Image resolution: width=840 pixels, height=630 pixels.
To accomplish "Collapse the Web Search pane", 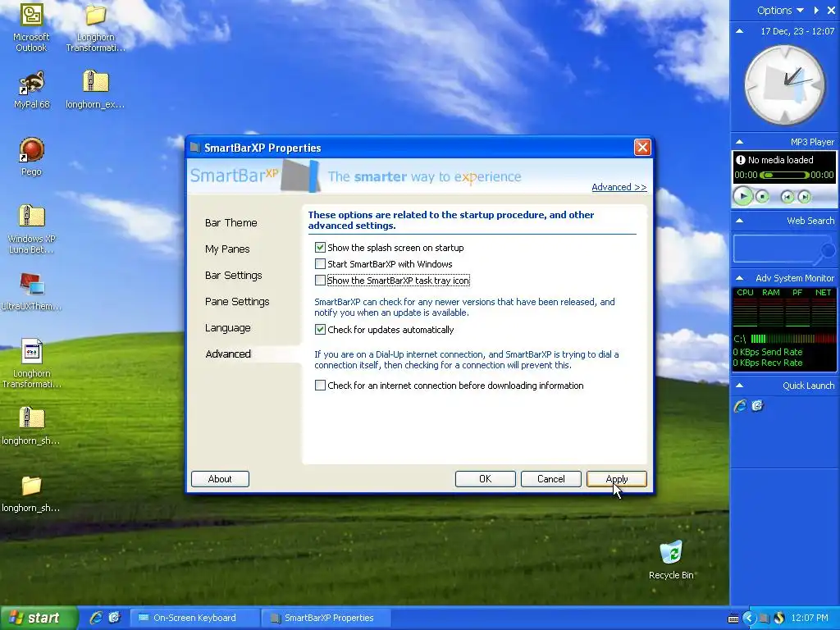I will tap(739, 221).
